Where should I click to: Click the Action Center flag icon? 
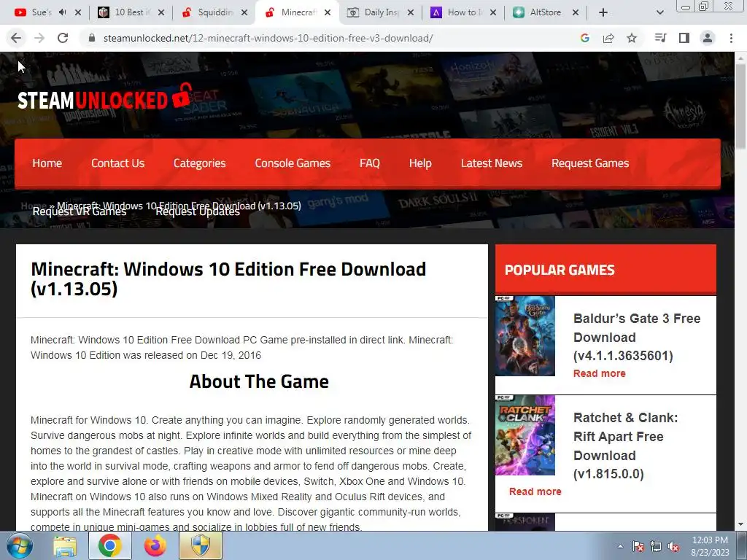click(x=638, y=546)
